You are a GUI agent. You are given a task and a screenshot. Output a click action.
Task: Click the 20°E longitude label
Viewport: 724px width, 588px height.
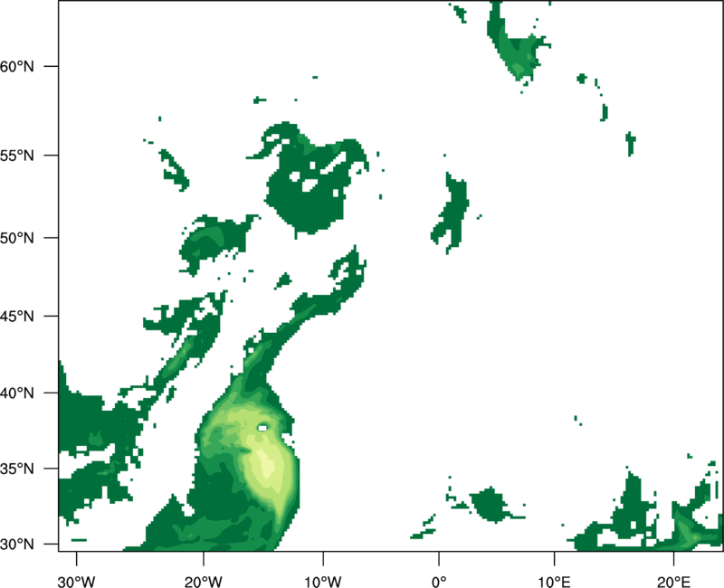tap(673, 582)
